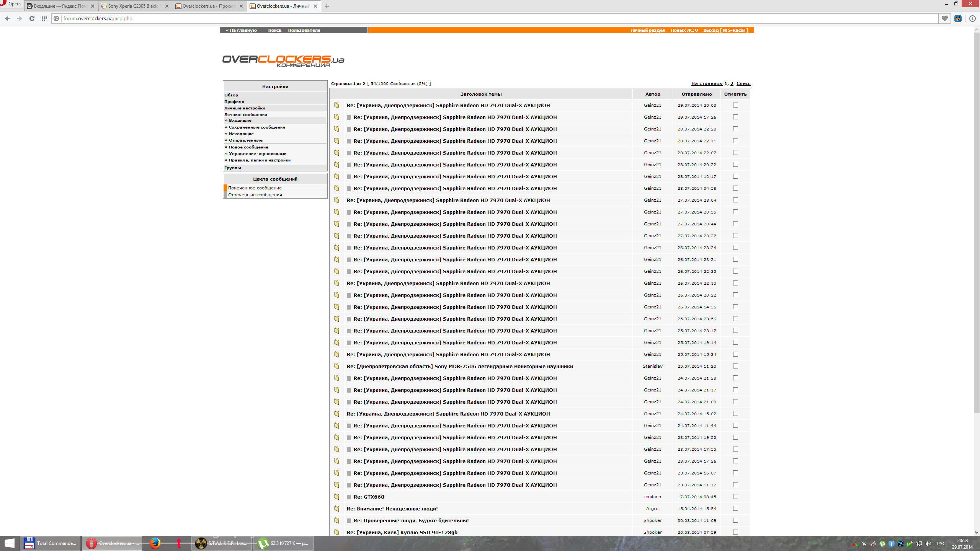
Task: Log out via Выход [ NFS-Racer ]
Action: point(725,30)
